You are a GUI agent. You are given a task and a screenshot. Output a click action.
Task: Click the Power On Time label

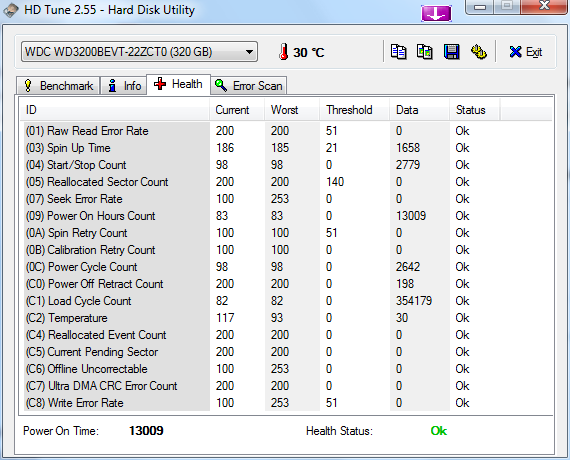pos(61,431)
